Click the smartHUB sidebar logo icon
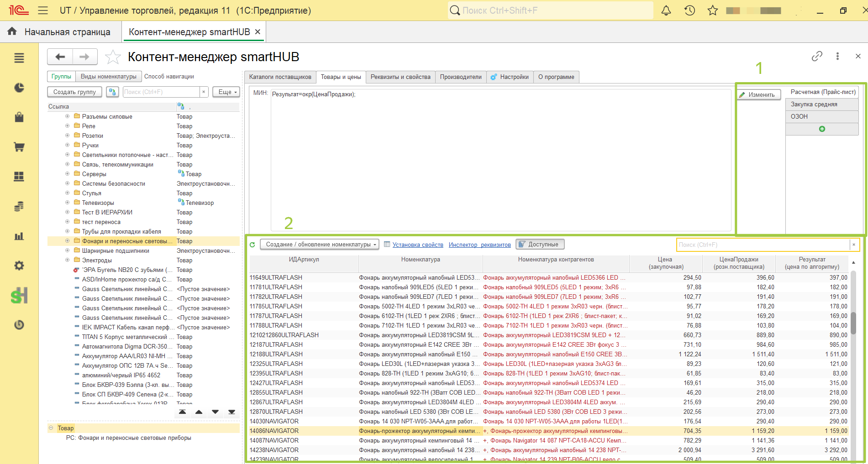The width and height of the screenshot is (868, 464). click(19, 296)
